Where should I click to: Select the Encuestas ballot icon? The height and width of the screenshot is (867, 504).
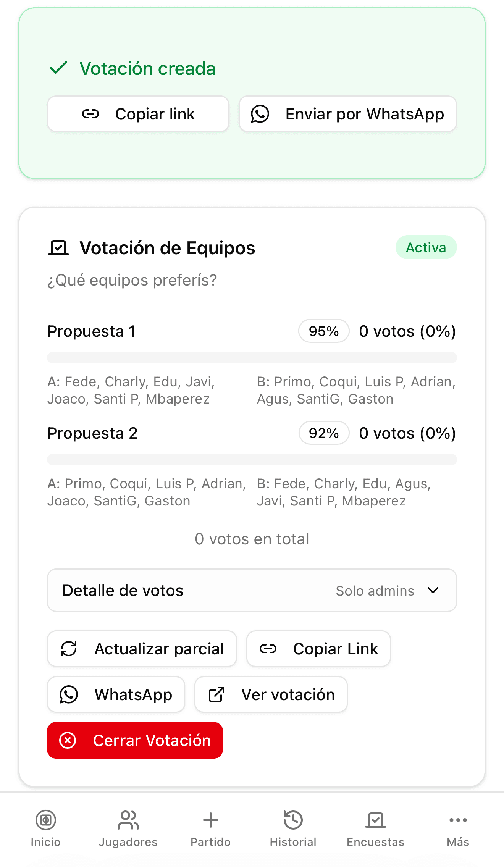pos(375,820)
